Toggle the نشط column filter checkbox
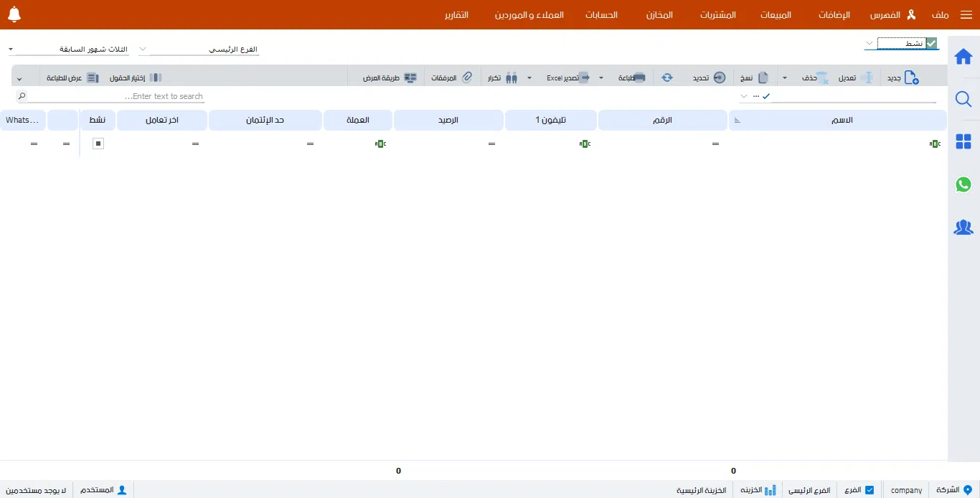 98,144
